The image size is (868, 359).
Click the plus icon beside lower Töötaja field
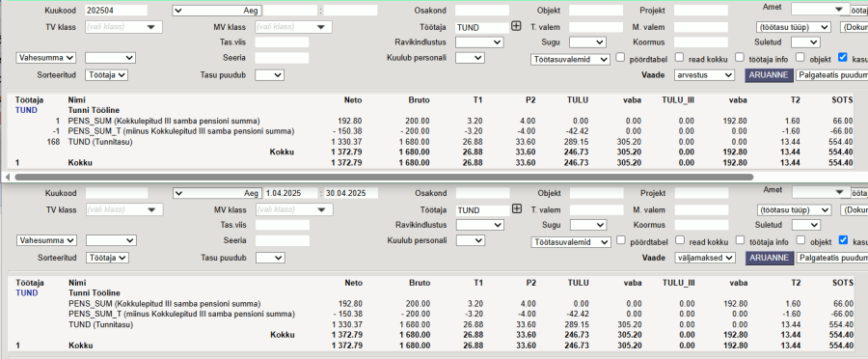click(517, 208)
